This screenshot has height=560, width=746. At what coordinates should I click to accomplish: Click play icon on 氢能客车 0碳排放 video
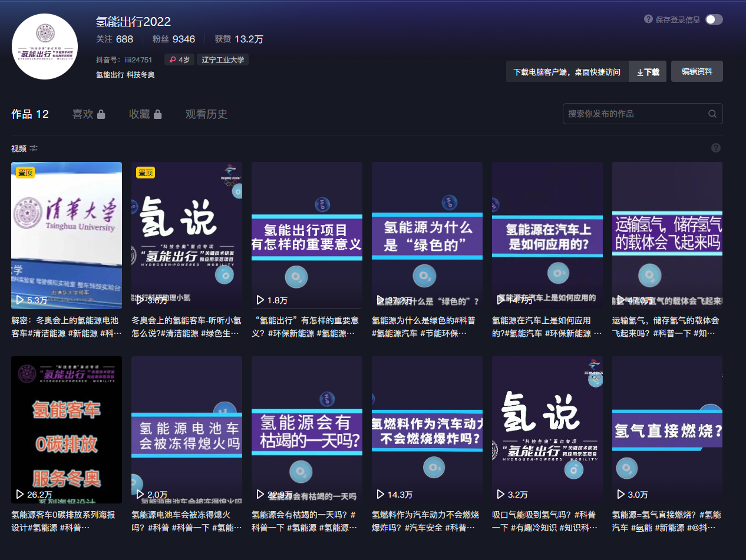click(x=20, y=494)
